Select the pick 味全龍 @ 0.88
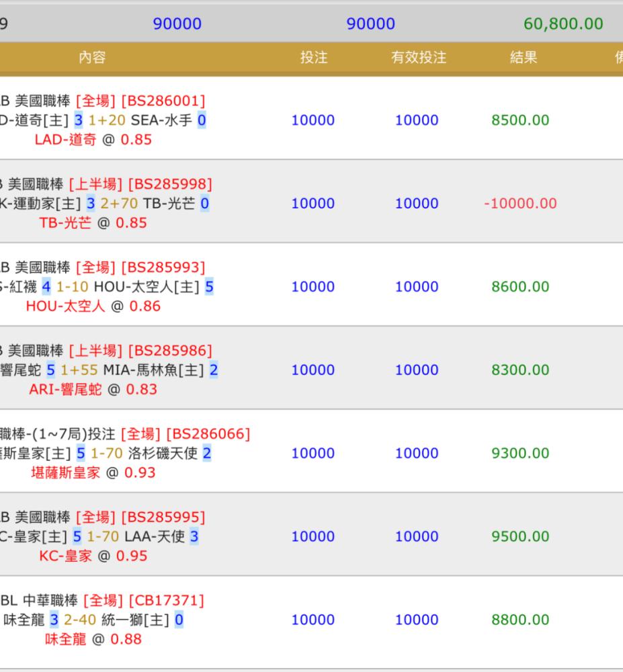 [x=93, y=639]
